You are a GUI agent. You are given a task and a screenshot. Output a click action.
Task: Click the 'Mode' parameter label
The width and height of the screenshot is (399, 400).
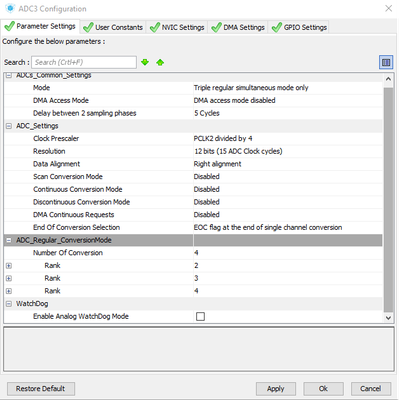[41, 88]
